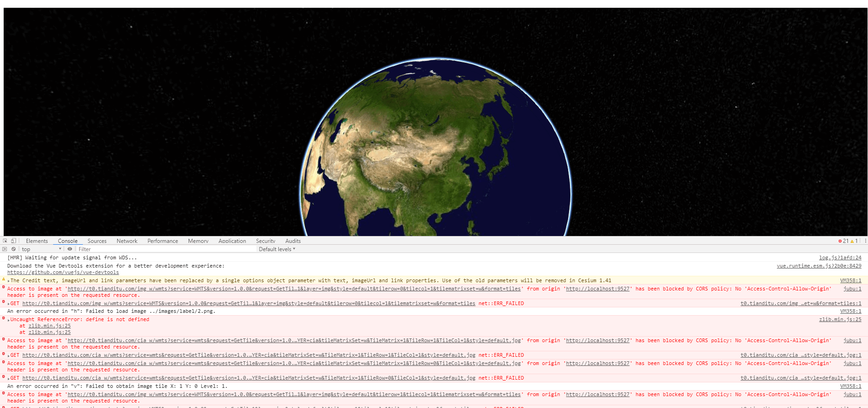Expand the Cesium Credit text warning message
Screen dimensions: 868x408
pyautogui.click(x=9, y=281)
